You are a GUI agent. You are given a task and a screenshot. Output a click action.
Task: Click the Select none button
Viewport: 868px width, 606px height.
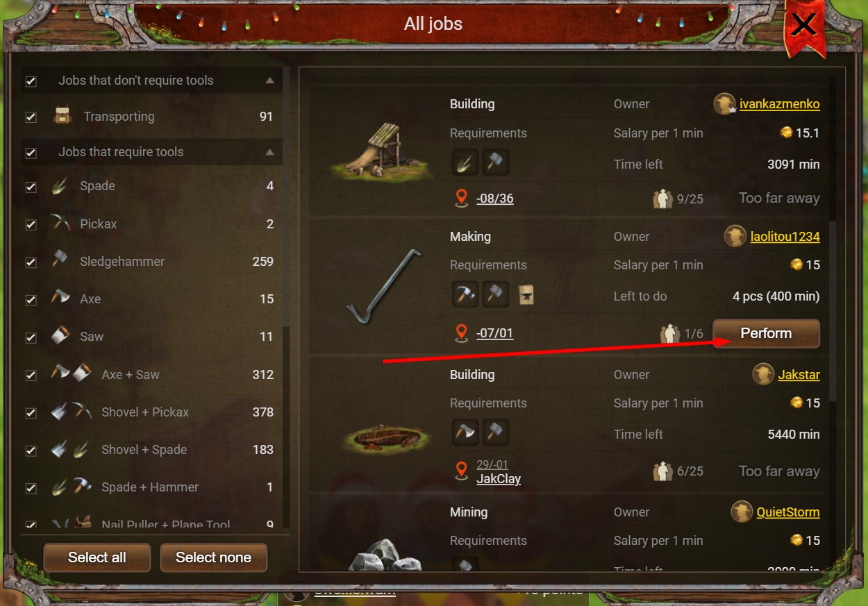click(x=213, y=557)
